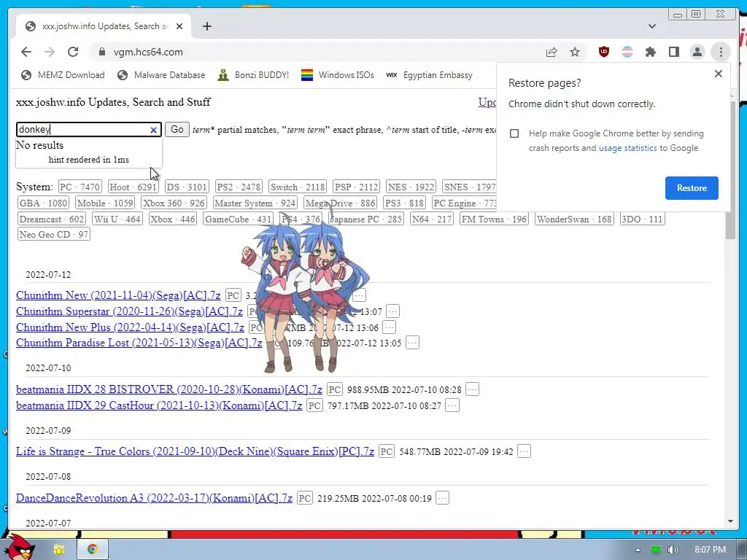Click the Go search button
The image size is (747, 560).
[177, 130]
